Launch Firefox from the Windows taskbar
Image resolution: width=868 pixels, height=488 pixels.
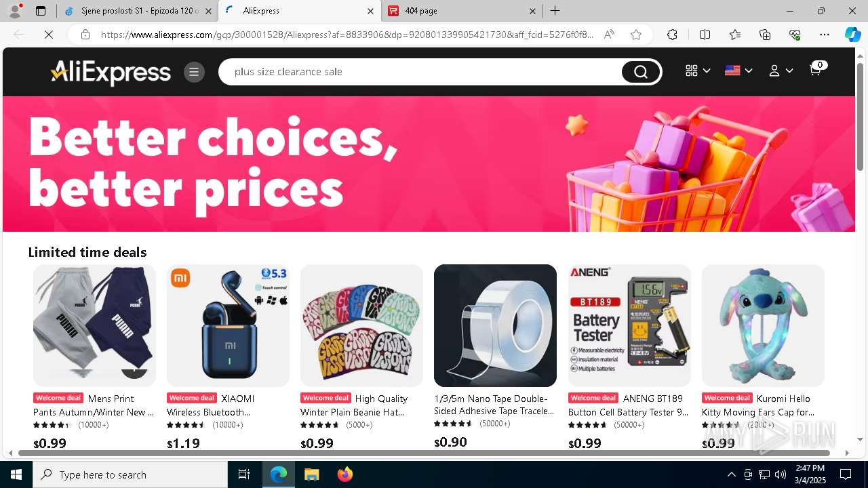(x=345, y=474)
